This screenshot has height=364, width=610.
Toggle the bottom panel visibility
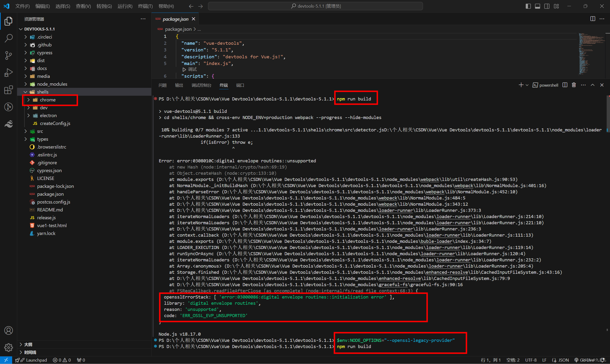(537, 6)
